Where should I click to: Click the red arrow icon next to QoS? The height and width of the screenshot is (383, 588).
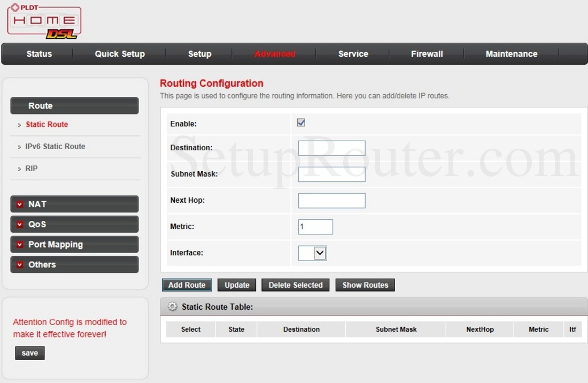(x=20, y=225)
